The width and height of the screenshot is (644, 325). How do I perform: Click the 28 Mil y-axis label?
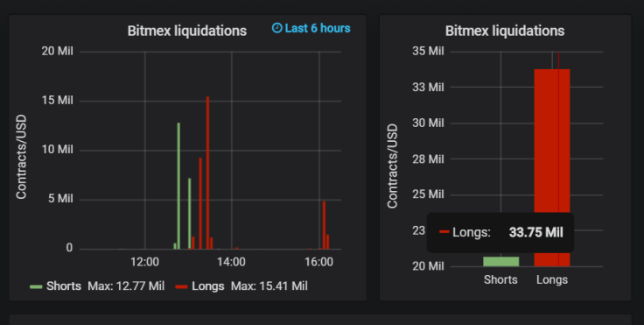428,159
